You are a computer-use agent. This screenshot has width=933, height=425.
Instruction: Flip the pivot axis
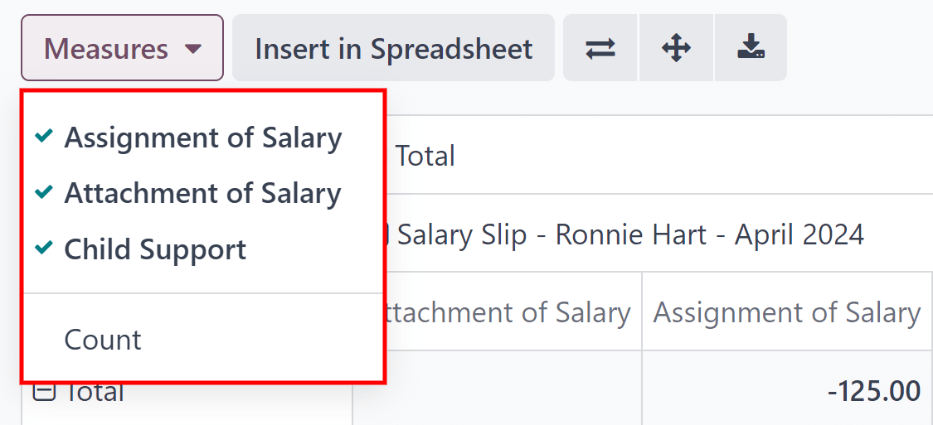600,48
